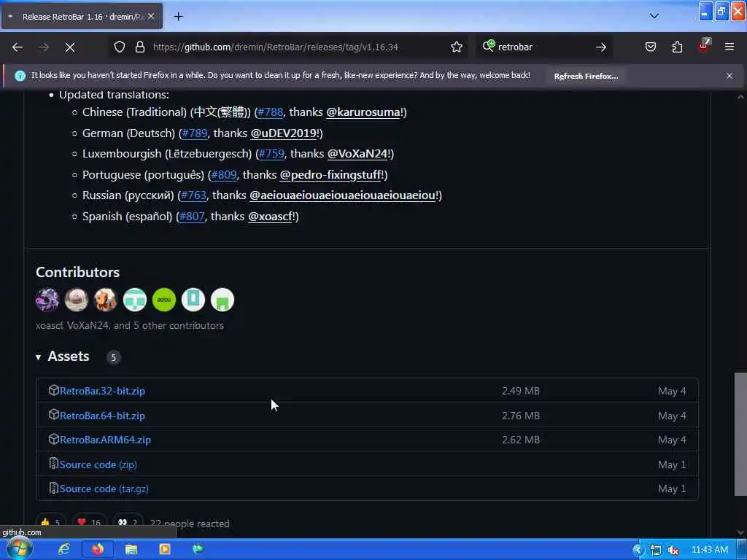The width and height of the screenshot is (747, 560).
Task: Click the page's vertical scrollbar thumb
Action: pyautogui.click(x=740, y=434)
